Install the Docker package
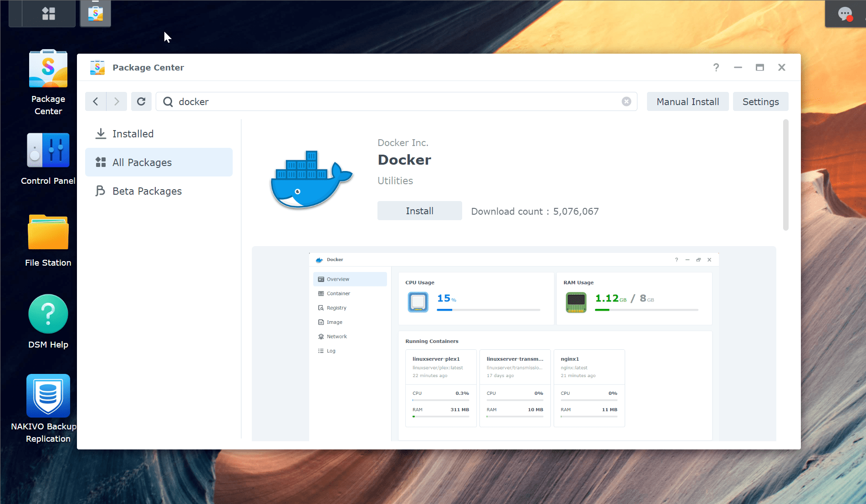 click(x=419, y=211)
